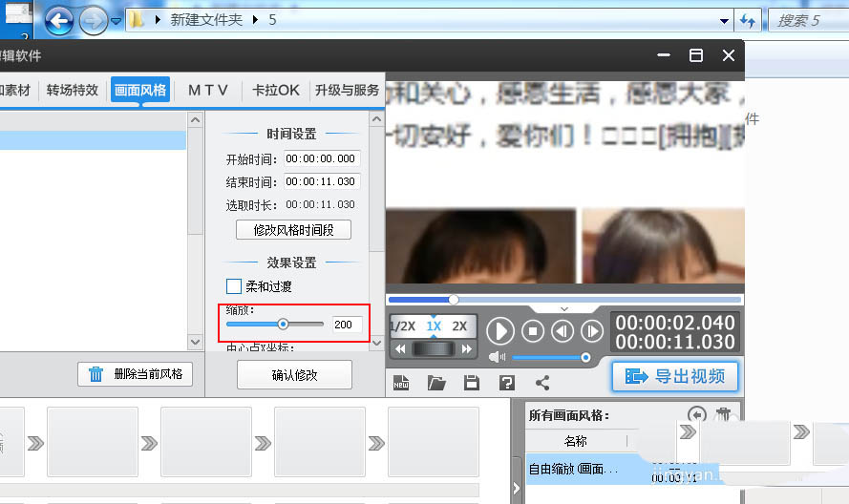Click the 开始时间 field
This screenshot has height=504, width=849.
(x=322, y=158)
